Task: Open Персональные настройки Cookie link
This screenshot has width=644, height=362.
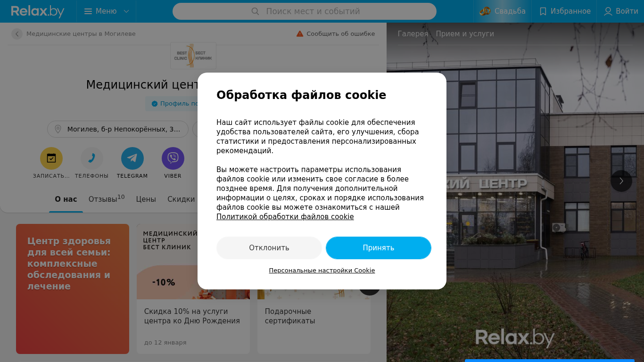Action: [x=322, y=271]
